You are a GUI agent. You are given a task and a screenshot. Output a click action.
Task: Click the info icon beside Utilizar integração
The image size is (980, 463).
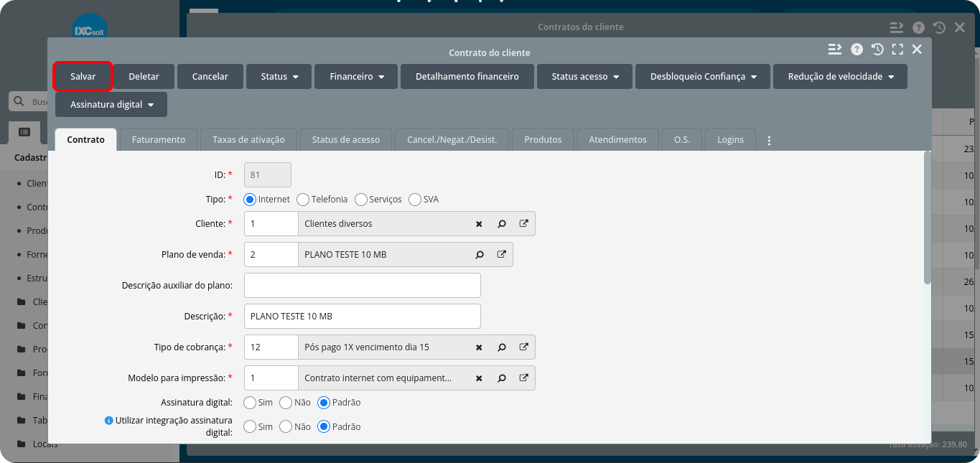point(109,421)
